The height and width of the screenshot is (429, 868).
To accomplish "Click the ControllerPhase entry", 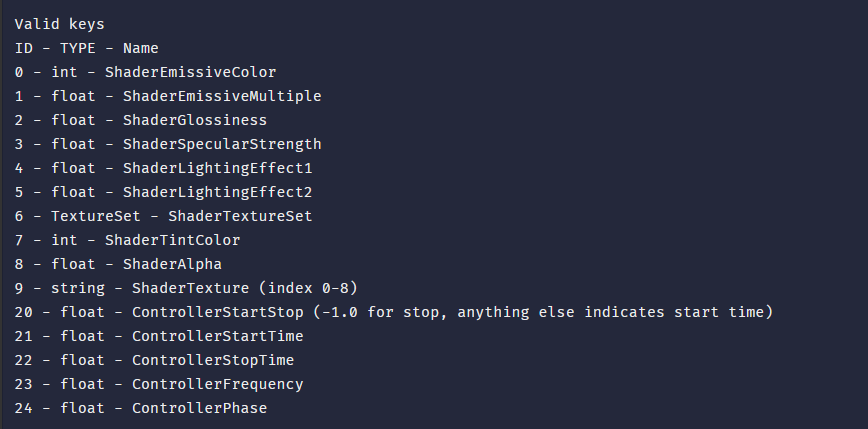I will [x=199, y=408].
